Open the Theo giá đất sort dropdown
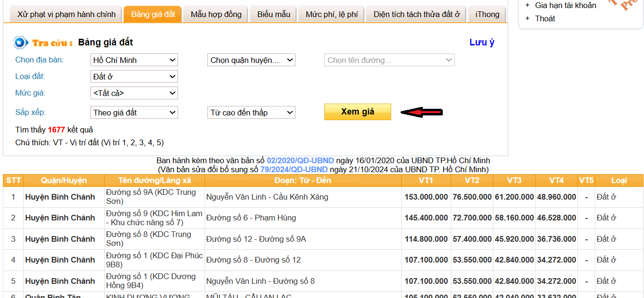644x298 pixels. pyautogui.click(x=134, y=113)
